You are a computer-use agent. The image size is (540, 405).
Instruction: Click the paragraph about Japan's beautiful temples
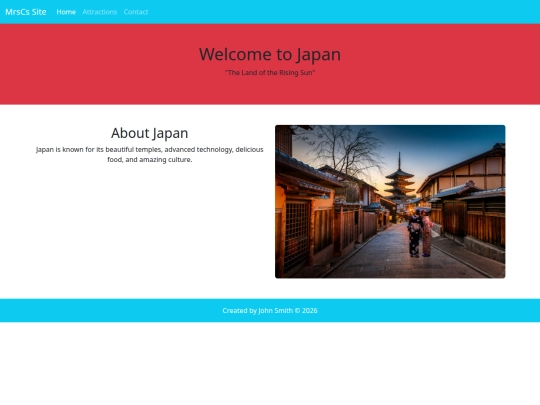(x=149, y=155)
